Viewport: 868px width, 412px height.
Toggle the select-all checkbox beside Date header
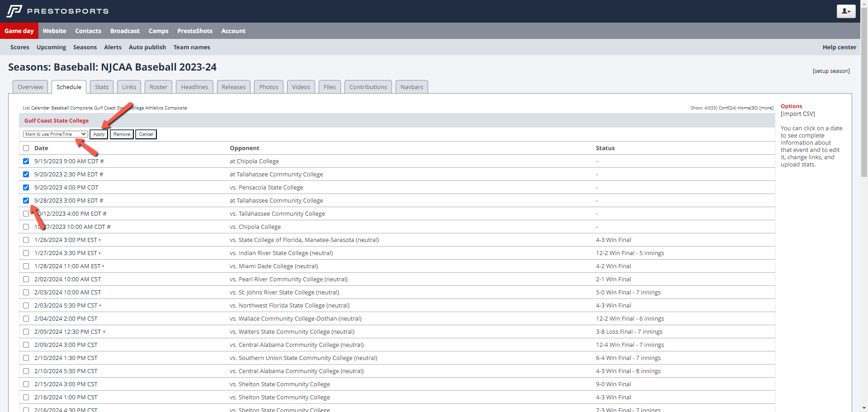pos(26,148)
